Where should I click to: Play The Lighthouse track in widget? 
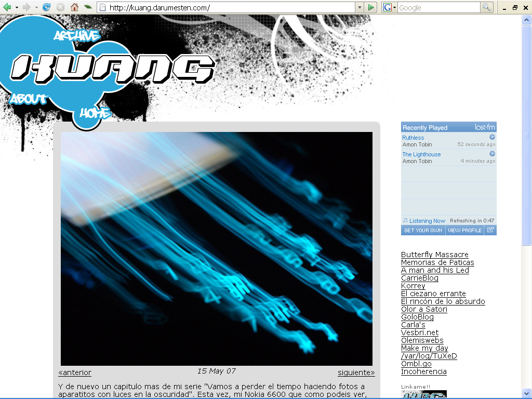[x=492, y=154]
